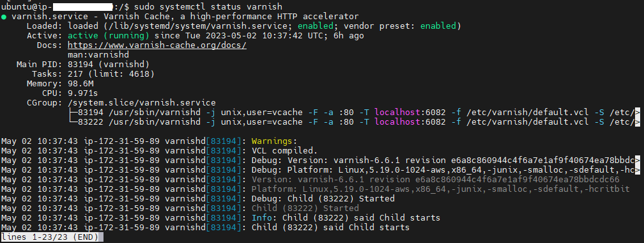644x243 pixels.
Task: Click the yellow 'Warnings:' log label
Action: click(x=274, y=141)
